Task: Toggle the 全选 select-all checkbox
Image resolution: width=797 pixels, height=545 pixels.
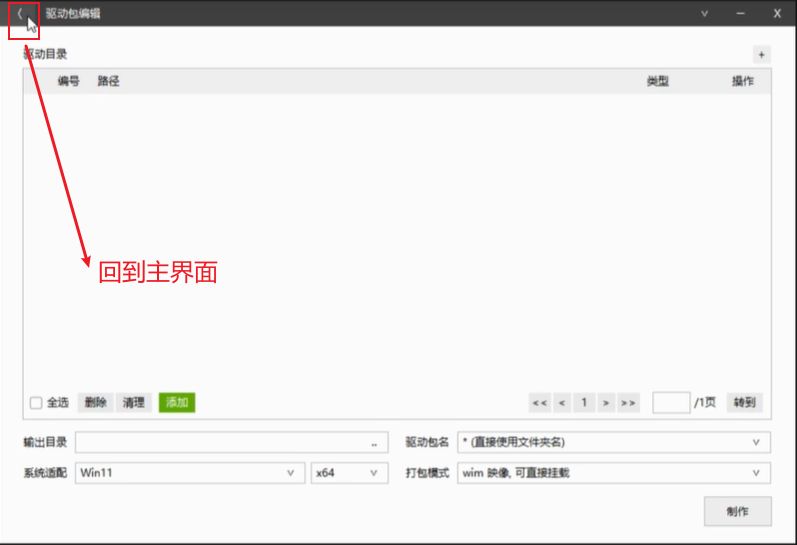Action: 36,403
